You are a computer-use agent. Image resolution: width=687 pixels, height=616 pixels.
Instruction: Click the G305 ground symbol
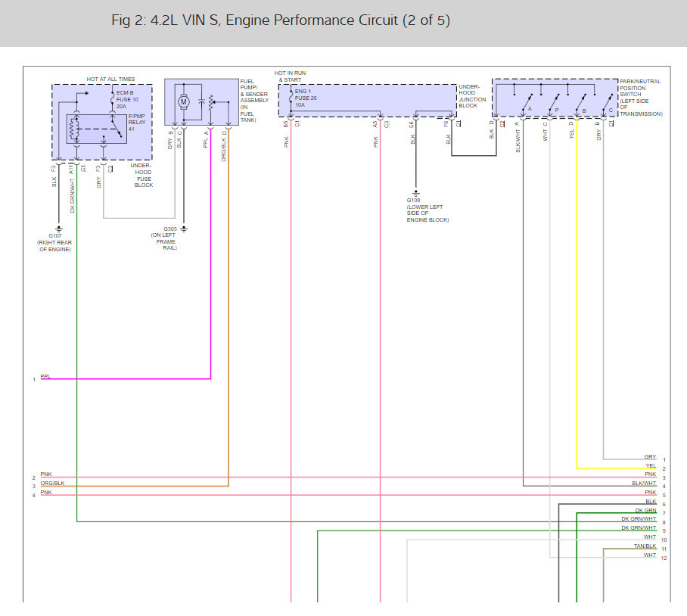[x=184, y=229]
